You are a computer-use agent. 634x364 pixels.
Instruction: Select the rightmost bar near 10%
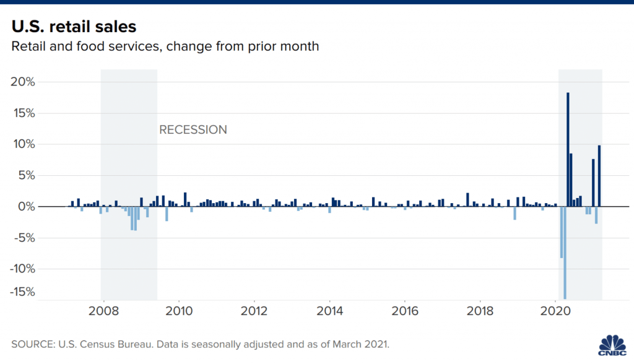(599, 176)
